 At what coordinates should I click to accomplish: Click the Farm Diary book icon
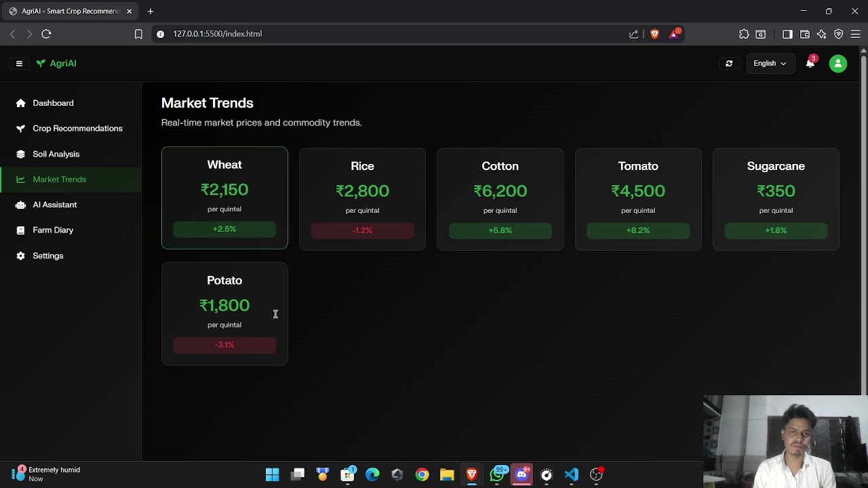coord(20,230)
